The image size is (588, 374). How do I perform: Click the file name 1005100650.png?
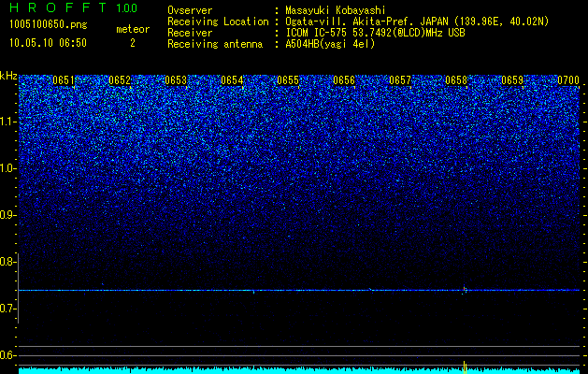pyautogui.click(x=49, y=25)
